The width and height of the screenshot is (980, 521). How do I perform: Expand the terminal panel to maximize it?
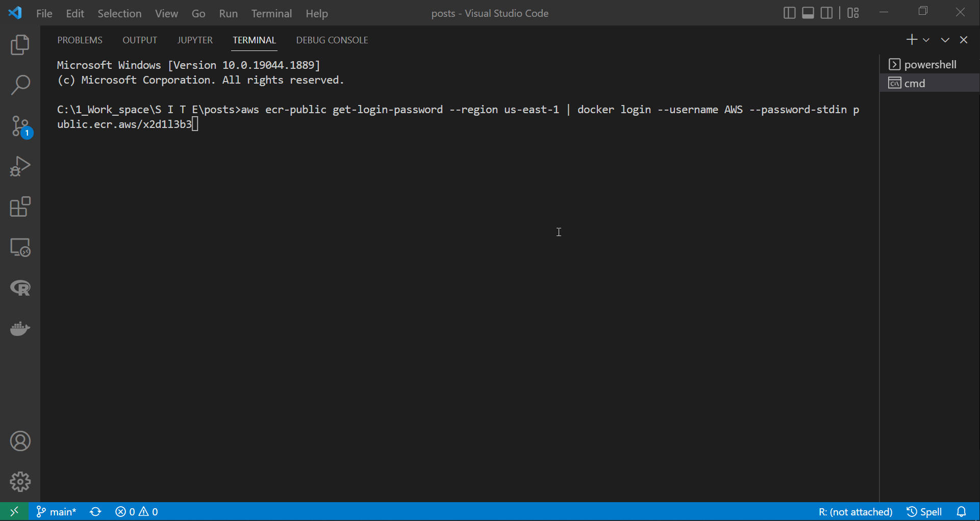pyautogui.click(x=945, y=40)
